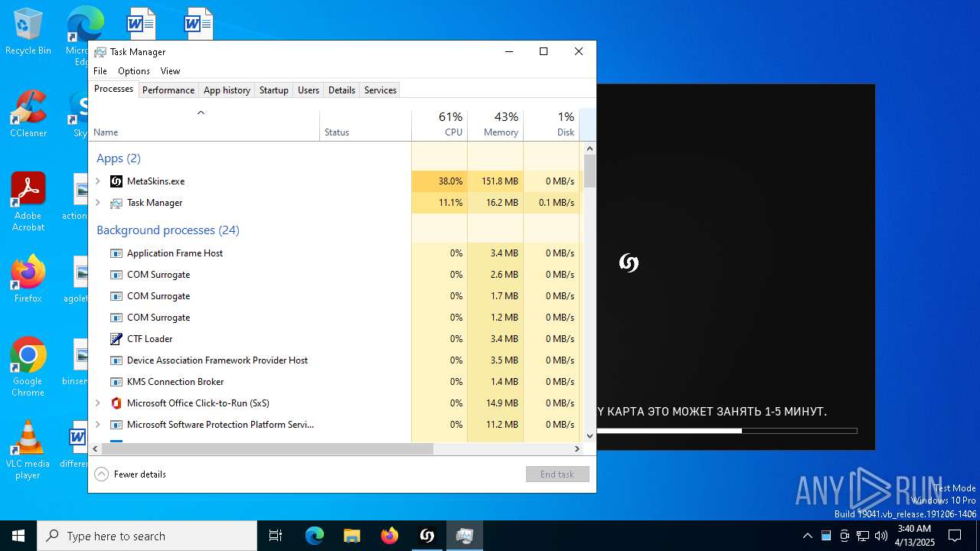The width and height of the screenshot is (980, 551).
Task: Click the volume icon in system tray
Action: [x=881, y=536]
